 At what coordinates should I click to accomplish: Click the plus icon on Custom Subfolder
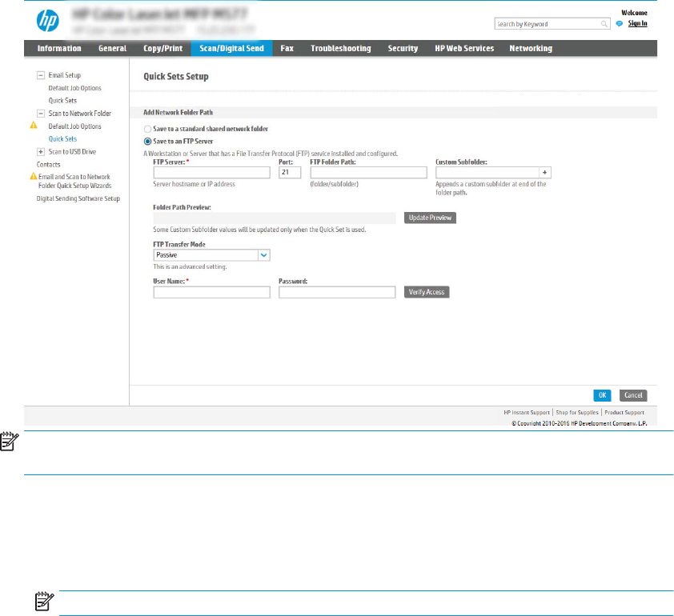click(x=545, y=172)
